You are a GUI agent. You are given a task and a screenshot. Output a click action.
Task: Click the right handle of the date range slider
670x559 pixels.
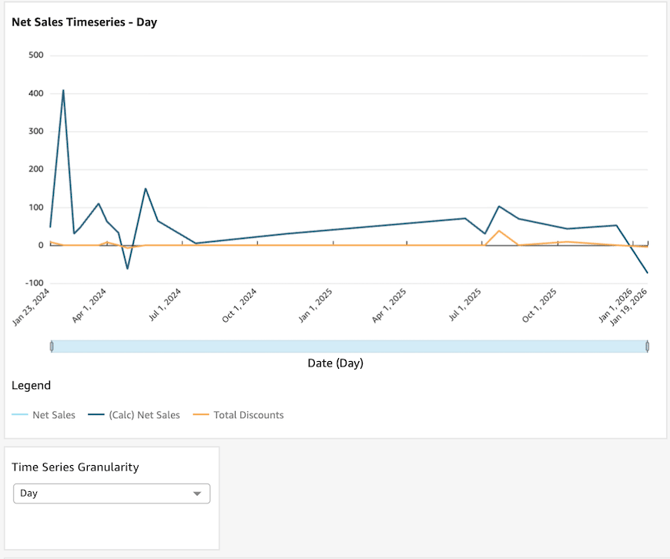pos(647,346)
